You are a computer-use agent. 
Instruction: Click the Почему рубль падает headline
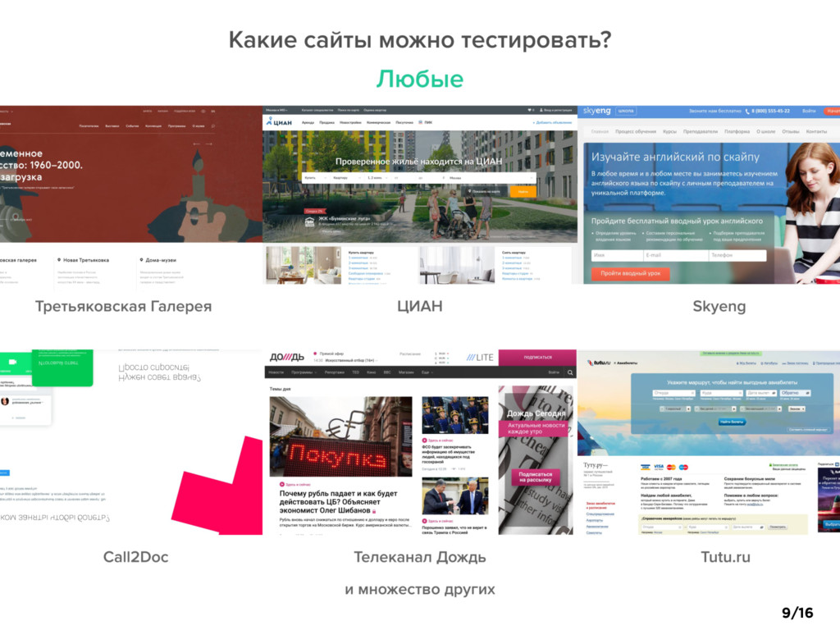click(339, 502)
